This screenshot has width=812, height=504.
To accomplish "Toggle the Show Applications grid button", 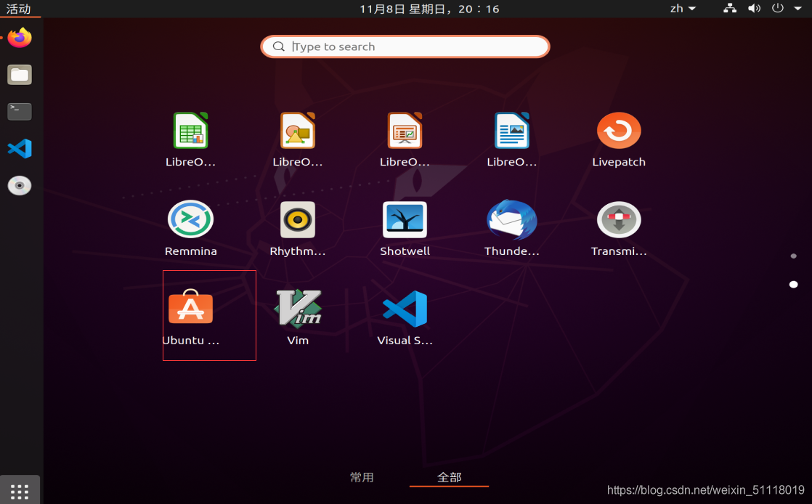I will 20,491.
